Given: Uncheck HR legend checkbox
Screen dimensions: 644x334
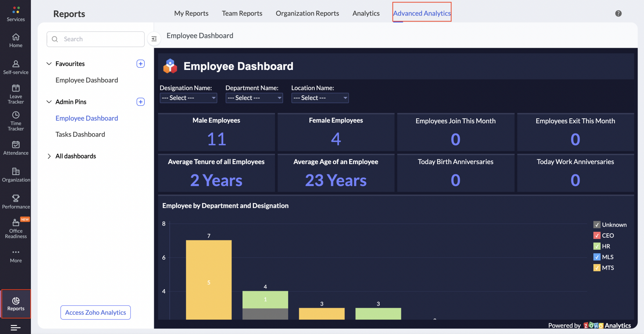Looking at the screenshot, I should click(x=597, y=246).
